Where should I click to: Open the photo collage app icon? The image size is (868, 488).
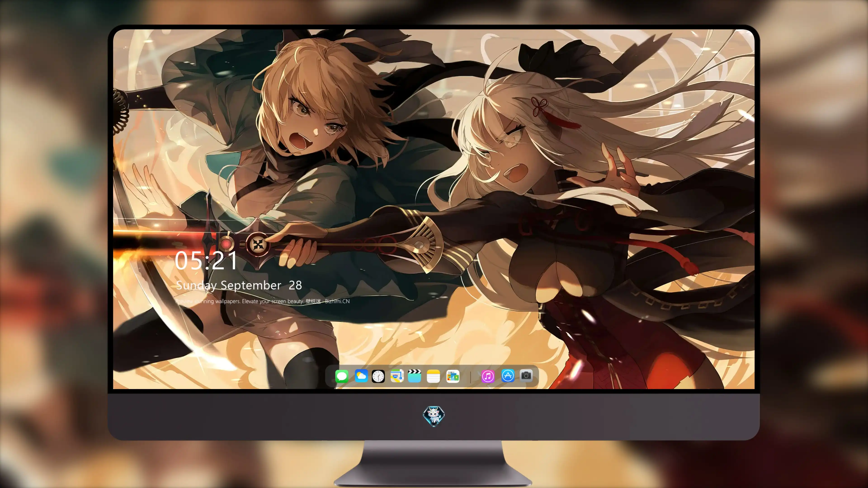click(453, 376)
